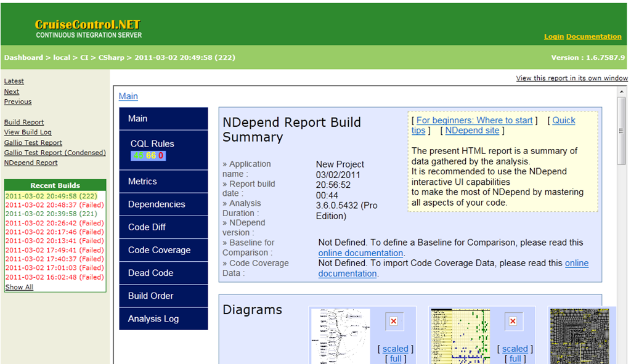Viewport: 631px width, 364px height.
Task: Click the CQL Rules 45 66 0 counter badge
Action: [x=148, y=156]
